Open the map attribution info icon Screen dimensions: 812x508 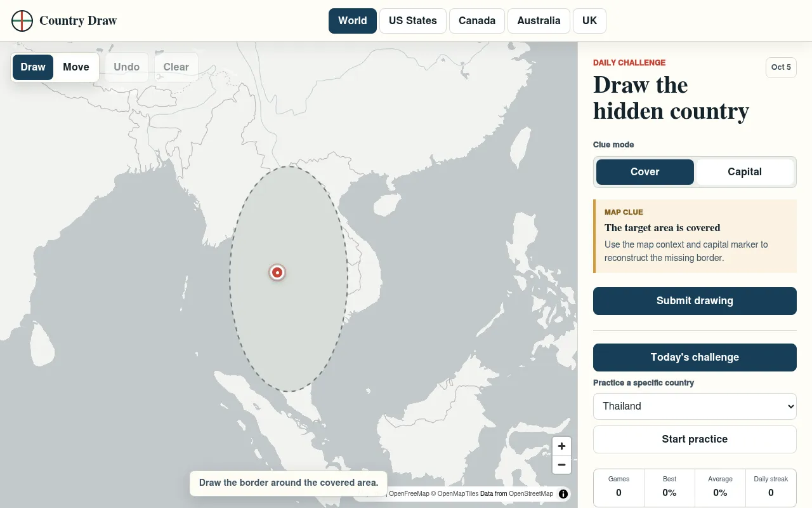click(x=563, y=494)
